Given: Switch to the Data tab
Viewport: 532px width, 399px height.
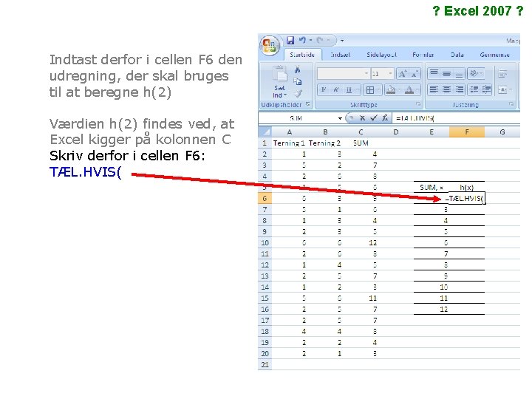Looking at the screenshot, I should point(457,55).
